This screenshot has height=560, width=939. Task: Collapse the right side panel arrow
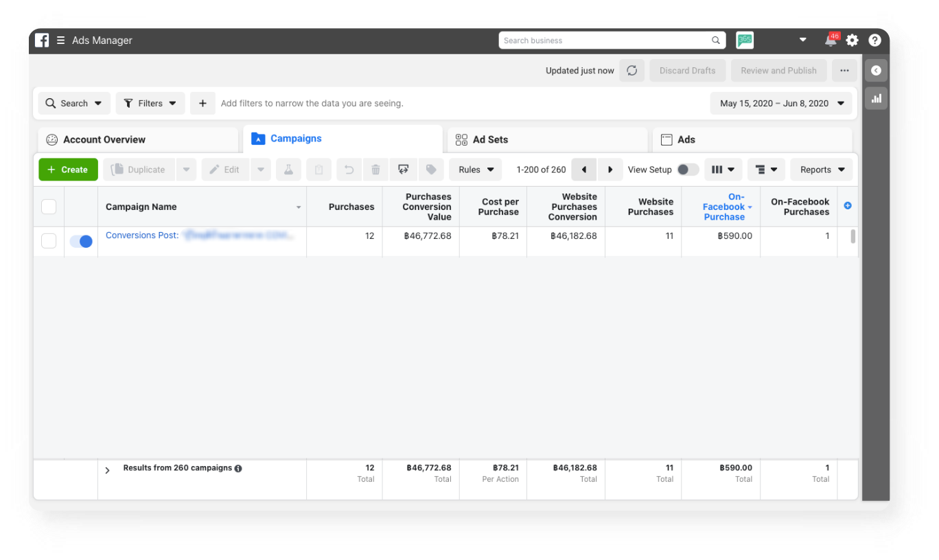click(876, 71)
